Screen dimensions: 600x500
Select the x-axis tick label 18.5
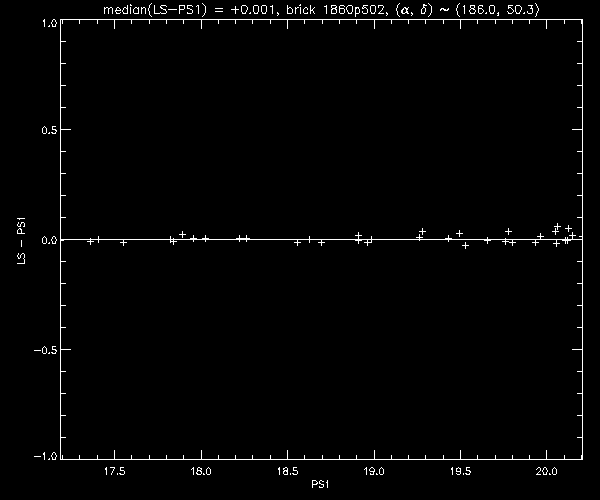tap(287, 471)
